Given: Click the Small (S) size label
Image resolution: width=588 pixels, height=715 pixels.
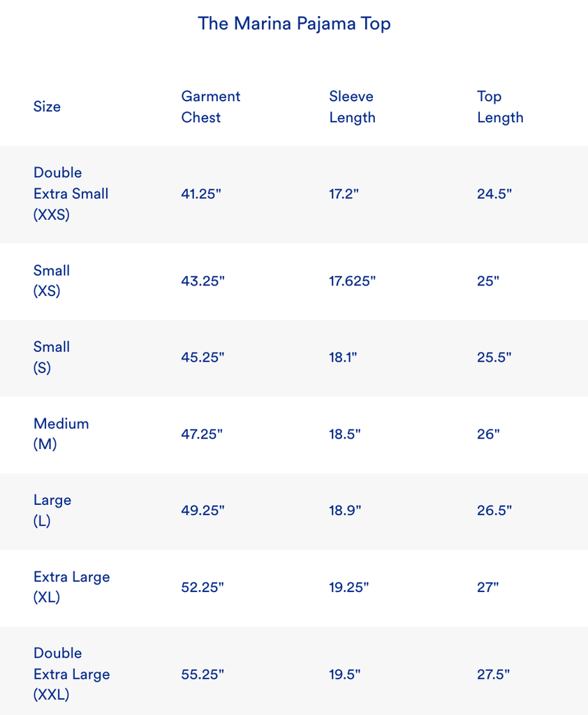Looking at the screenshot, I should (x=52, y=357).
